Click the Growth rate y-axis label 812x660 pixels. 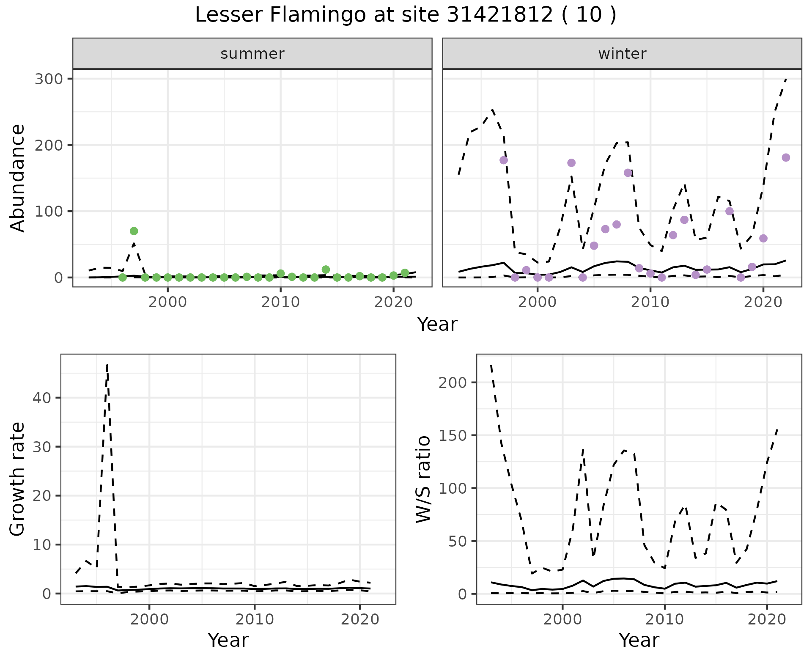pyautogui.click(x=18, y=479)
